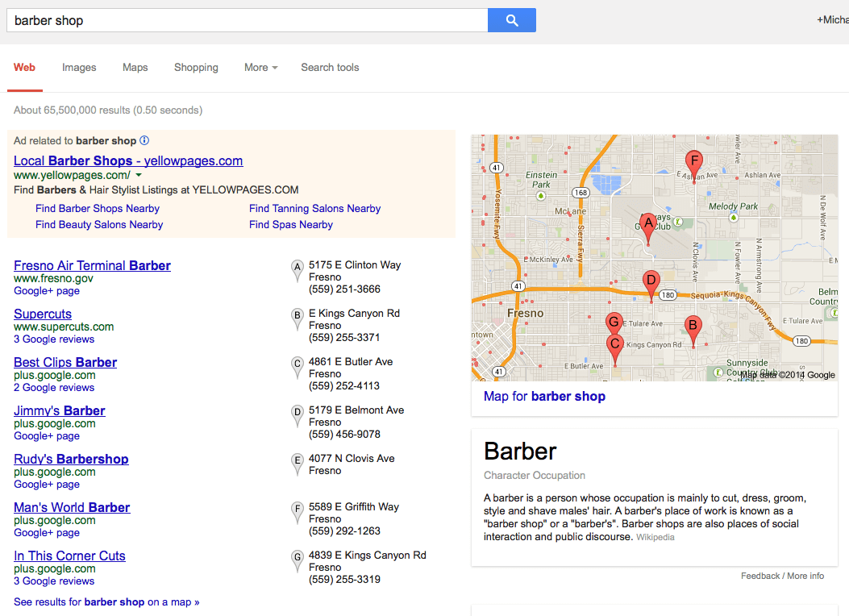The image size is (849, 616).
Task: Open the Jimmy's Barber result
Action: coord(60,411)
